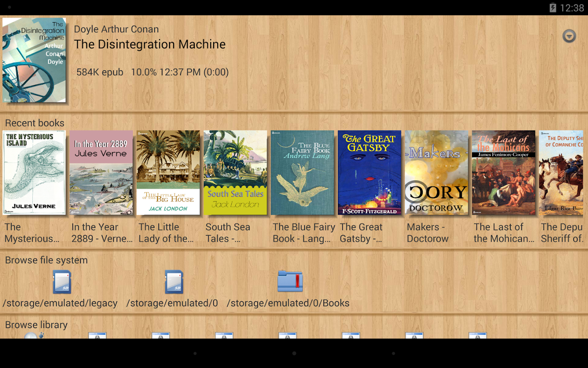Open the round dropdown menu button
The width and height of the screenshot is (588, 368).
point(569,36)
